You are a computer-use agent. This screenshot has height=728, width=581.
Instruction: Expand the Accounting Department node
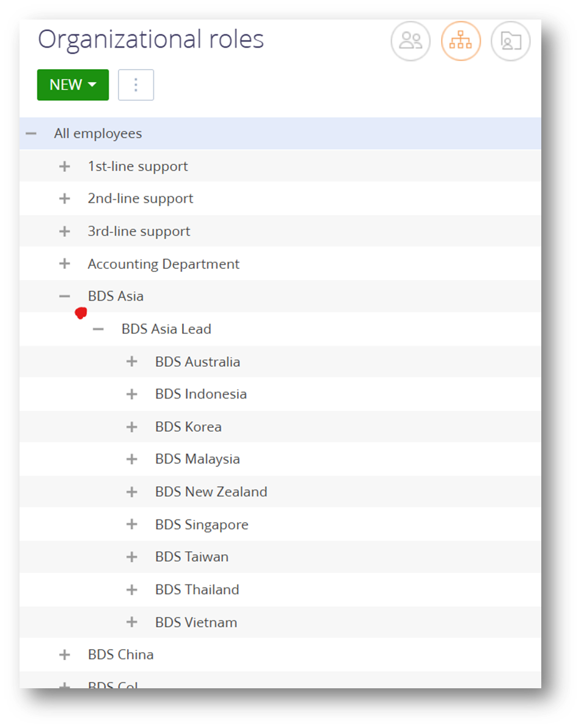click(x=65, y=264)
